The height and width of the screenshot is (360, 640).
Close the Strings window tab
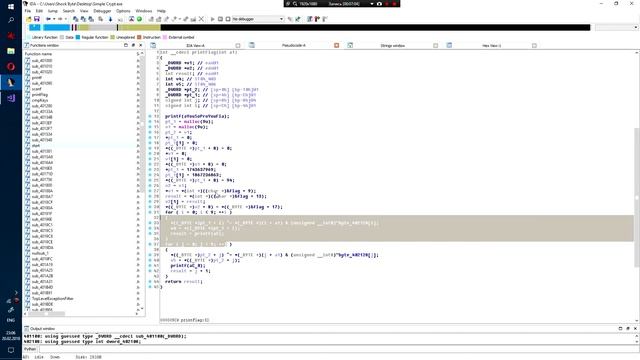coord(435,46)
